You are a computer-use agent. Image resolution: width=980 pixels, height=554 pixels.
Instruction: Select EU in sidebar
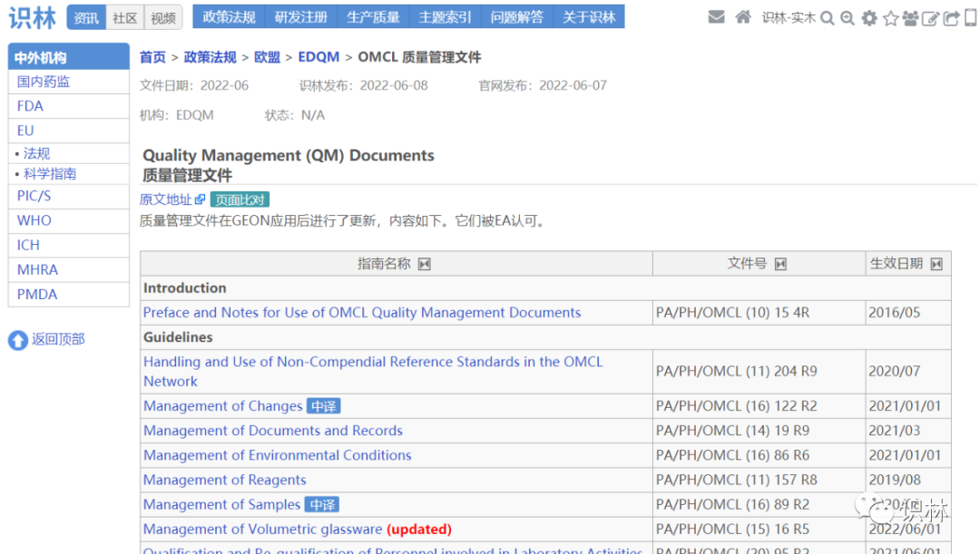pyautogui.click(x=69, y=131)
